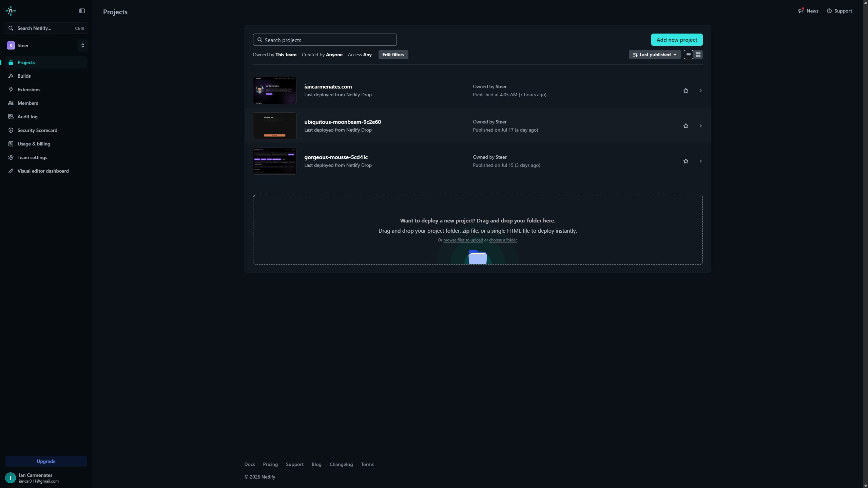Open Audit log in the sidebar

click(46, 117)
